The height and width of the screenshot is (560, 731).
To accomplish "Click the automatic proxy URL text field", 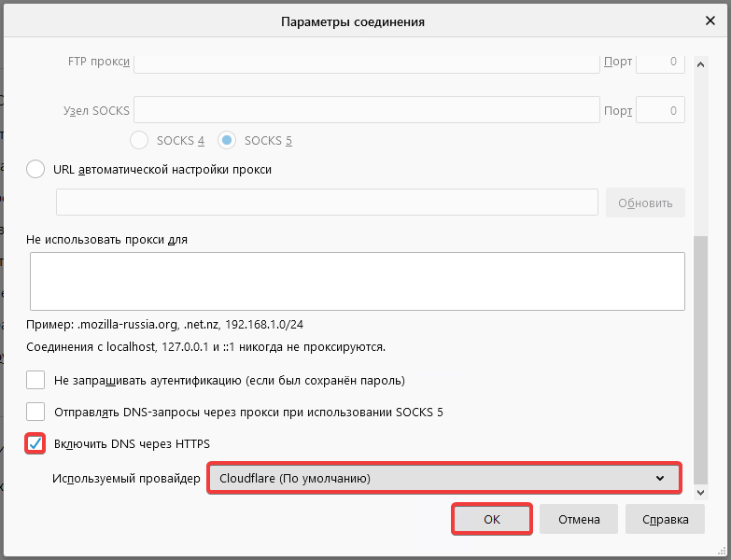I will point(327,203).
